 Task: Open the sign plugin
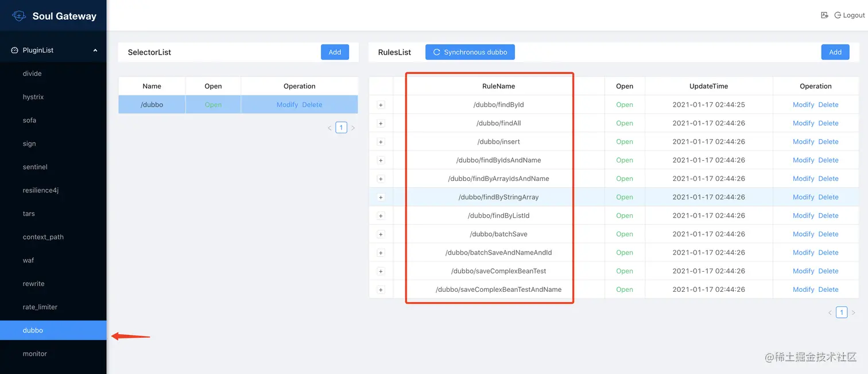[x=53, y=144]
